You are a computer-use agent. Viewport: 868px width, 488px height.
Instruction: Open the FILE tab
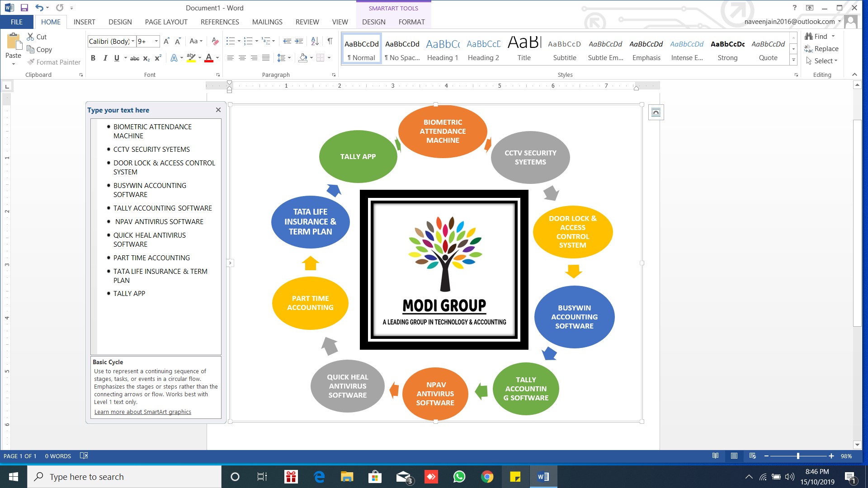(17, 22)
